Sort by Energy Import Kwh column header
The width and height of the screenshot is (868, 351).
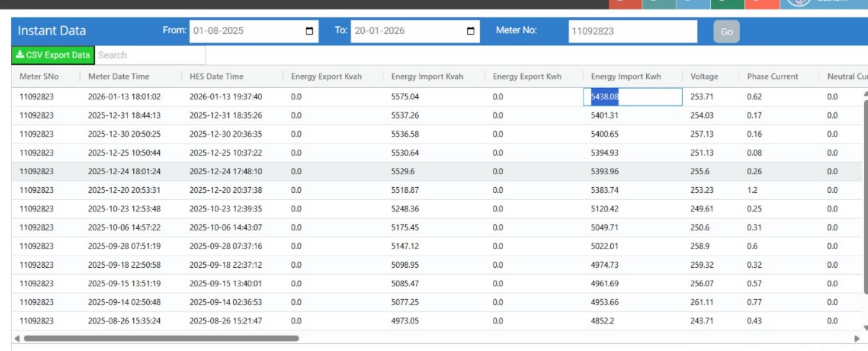[626, 76]
